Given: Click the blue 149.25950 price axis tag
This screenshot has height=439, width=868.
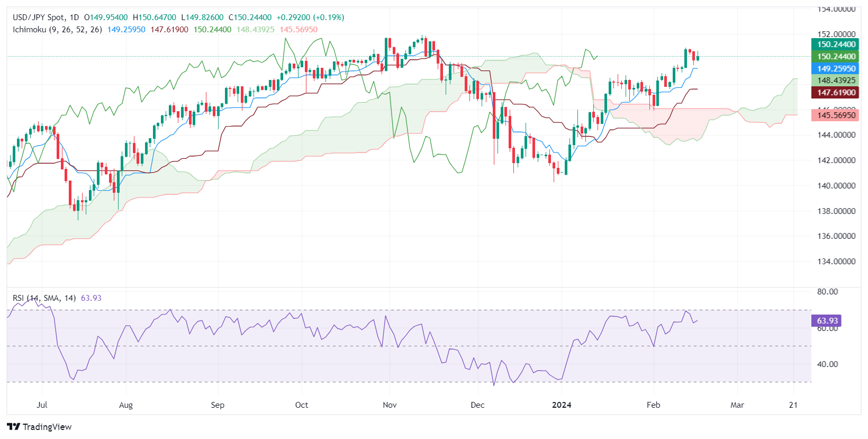Looking at the screenshot, I should tap(836, 69).
